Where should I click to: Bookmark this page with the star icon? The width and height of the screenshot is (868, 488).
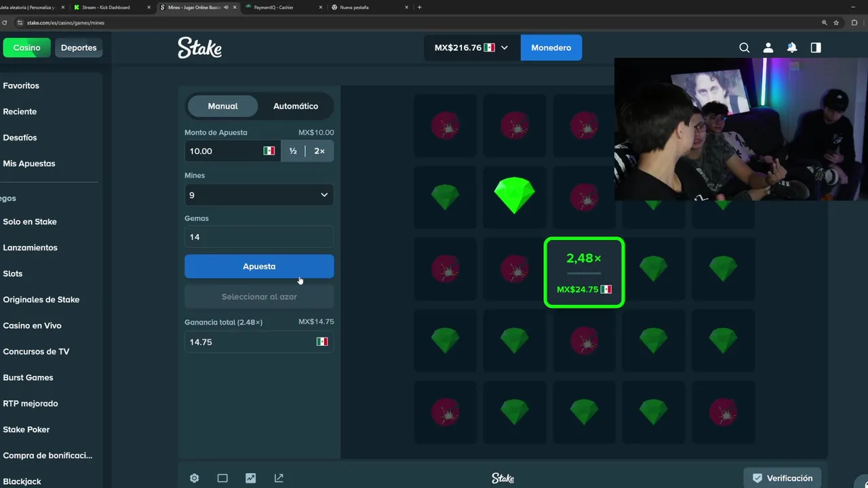pos(836,22)
